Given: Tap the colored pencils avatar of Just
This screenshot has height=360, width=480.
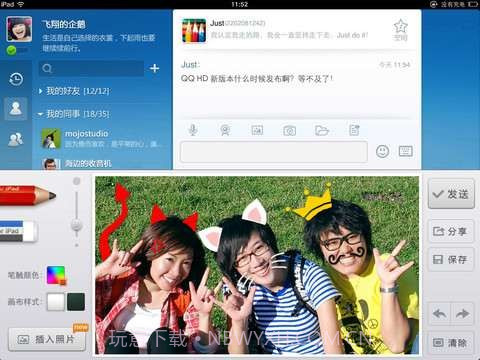Looking at the screenshot, I should coord(194,31).
